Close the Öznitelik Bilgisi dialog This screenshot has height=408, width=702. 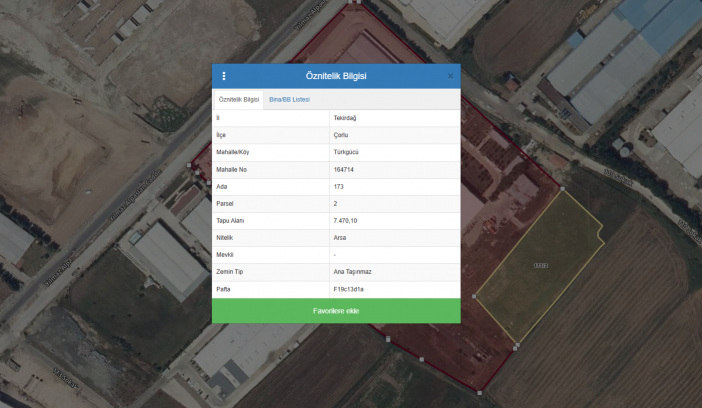pos(450,76)
